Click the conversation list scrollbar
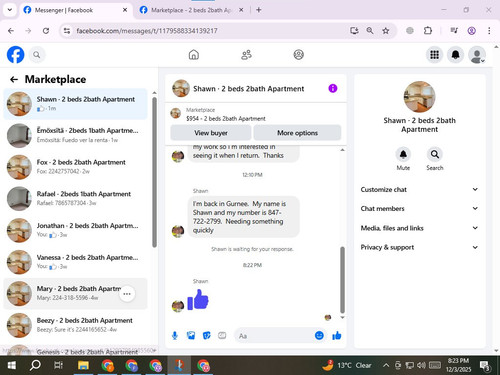500x375 pixels. 154,172
